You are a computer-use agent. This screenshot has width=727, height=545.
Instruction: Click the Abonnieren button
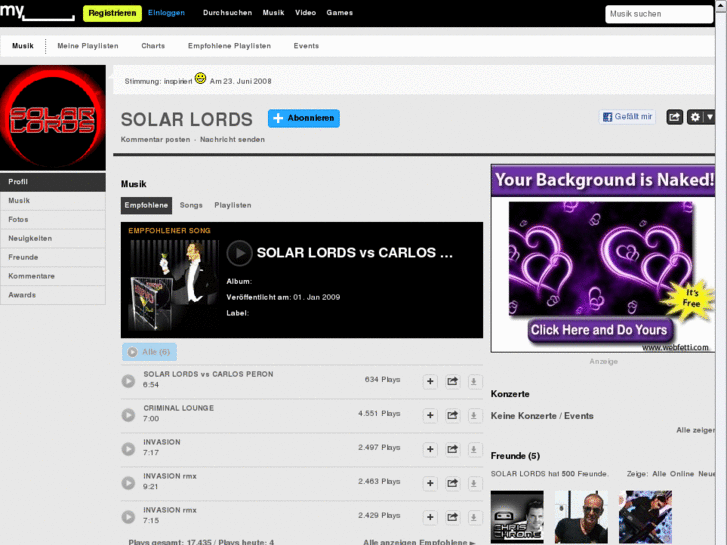coord(304,118)
